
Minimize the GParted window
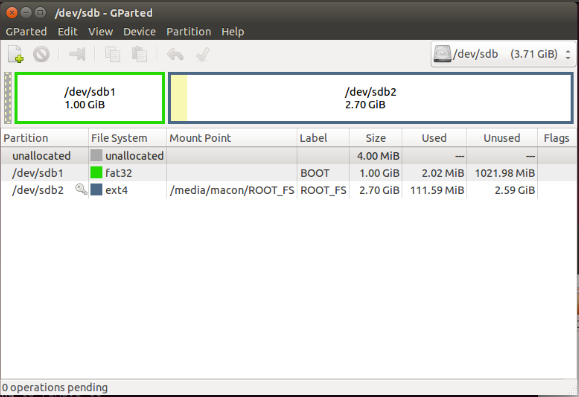coord(26,13)
